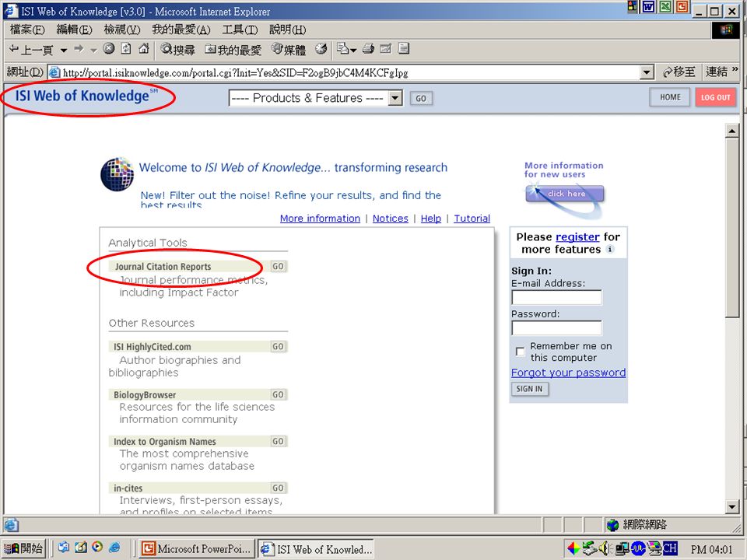Click the LOG OUT button
The height and width of the screenshot is (560, 747).
pyautogui.click(x=715, y=97)
